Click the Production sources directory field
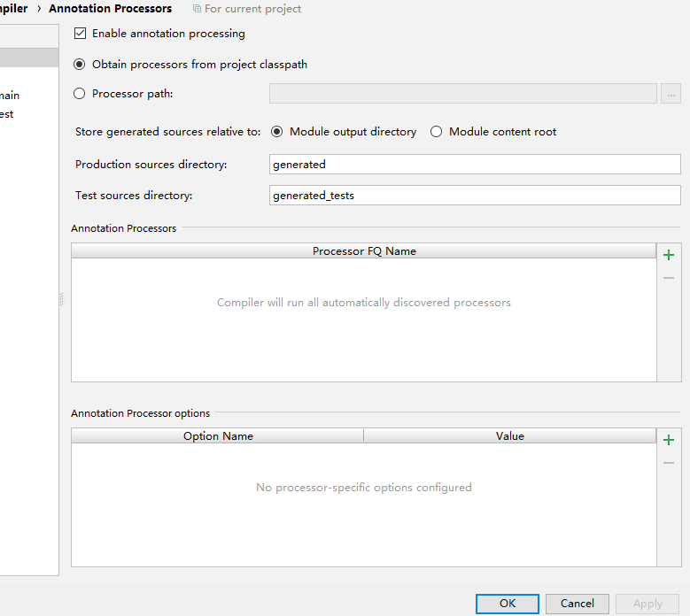Viewport: 690px width, 616px height. click(475, 165)
